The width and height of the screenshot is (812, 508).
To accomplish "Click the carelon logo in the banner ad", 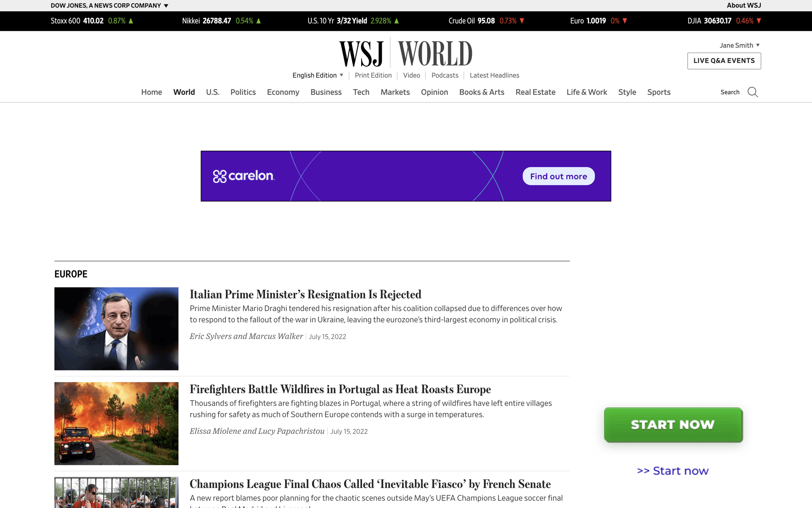I will (244, 176).
